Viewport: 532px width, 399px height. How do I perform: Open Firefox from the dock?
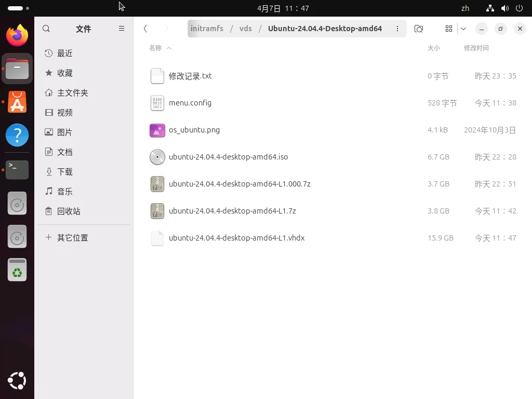pos(17,35)
